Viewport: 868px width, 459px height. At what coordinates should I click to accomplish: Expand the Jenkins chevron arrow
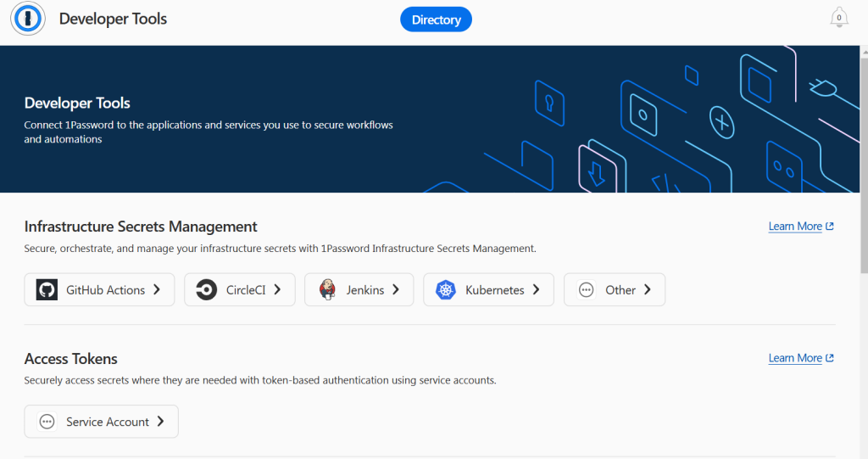396,290
